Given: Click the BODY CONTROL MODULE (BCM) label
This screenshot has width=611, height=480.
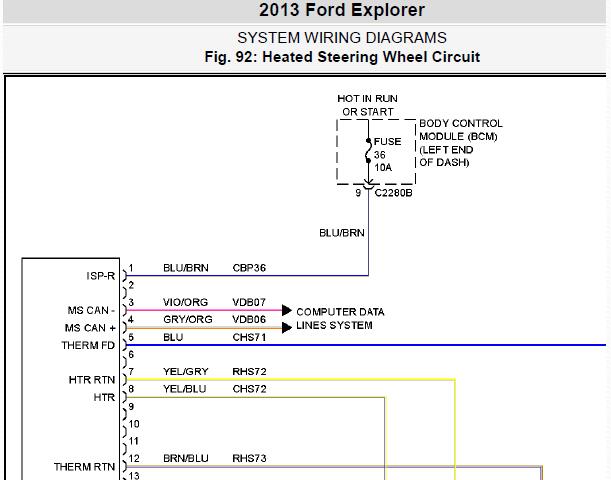Looking at the screenshot, I should [461, 143].
